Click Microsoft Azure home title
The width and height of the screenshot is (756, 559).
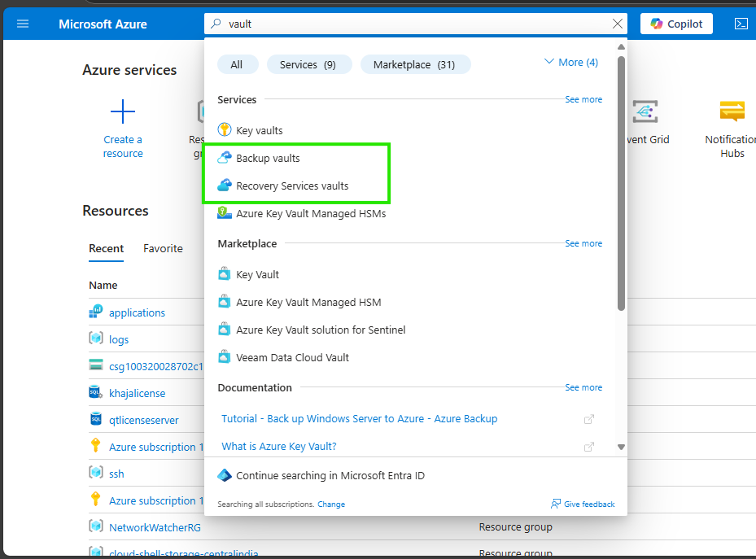click(103, 24)
